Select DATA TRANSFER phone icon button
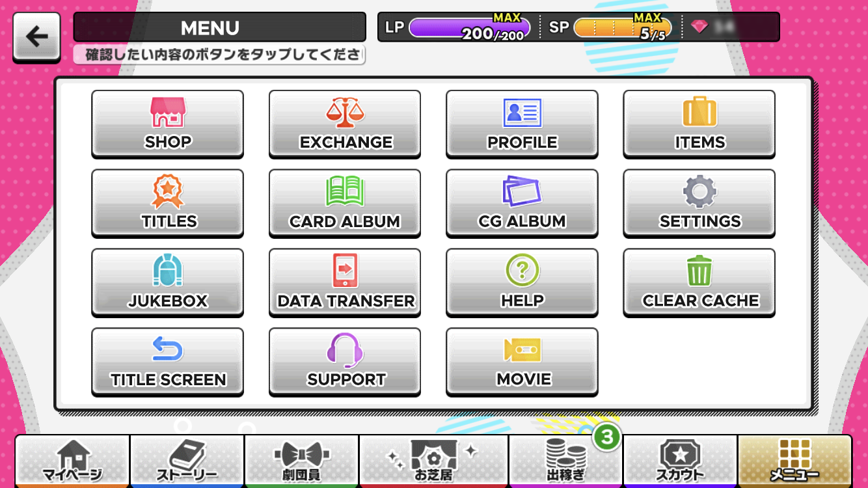 [345, 282]
